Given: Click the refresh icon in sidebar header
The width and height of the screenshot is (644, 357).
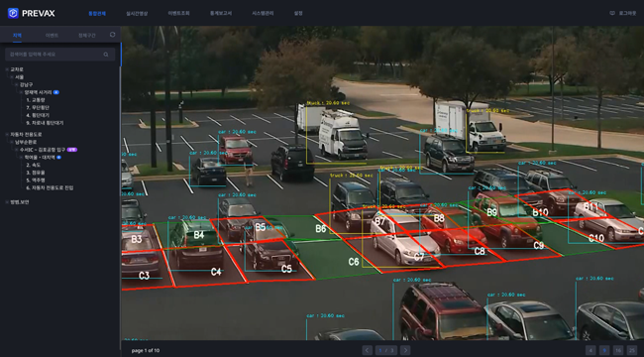Looking at the screenshot, I should pyautogui.click(x=113, y=35).
